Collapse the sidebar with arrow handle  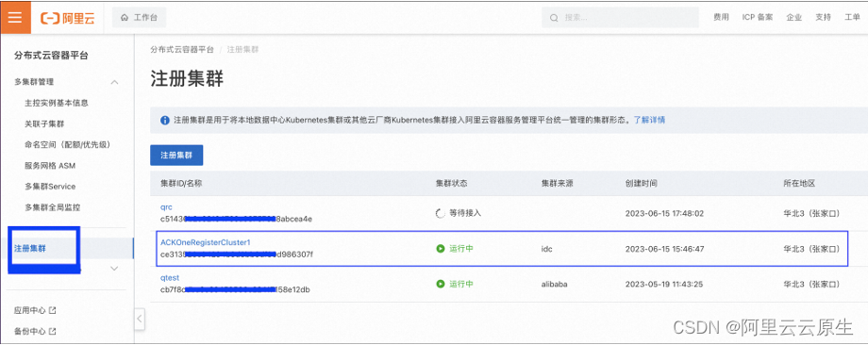pos(140,319)
